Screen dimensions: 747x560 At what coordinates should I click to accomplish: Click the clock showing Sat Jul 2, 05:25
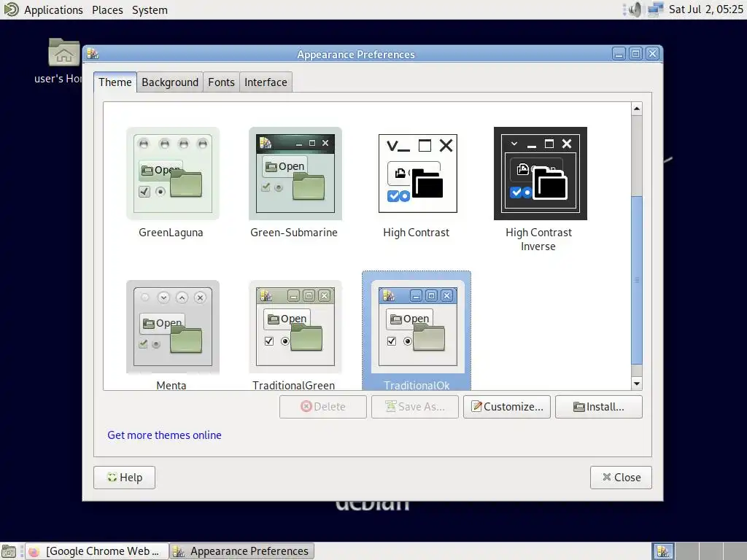pyautogui.click(x=705, y=9)
